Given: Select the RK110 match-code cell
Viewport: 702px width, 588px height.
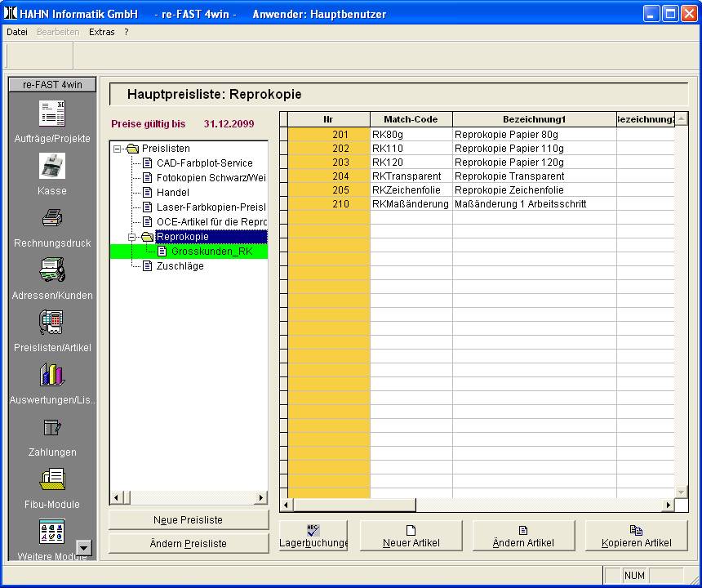Looking at the screenshot, I should [x=411, y=149].
